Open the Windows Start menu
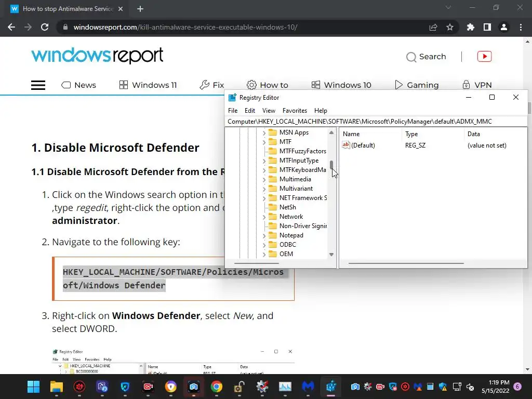The height and width of the screenshot is (399, 532). [x=33, y=387]
